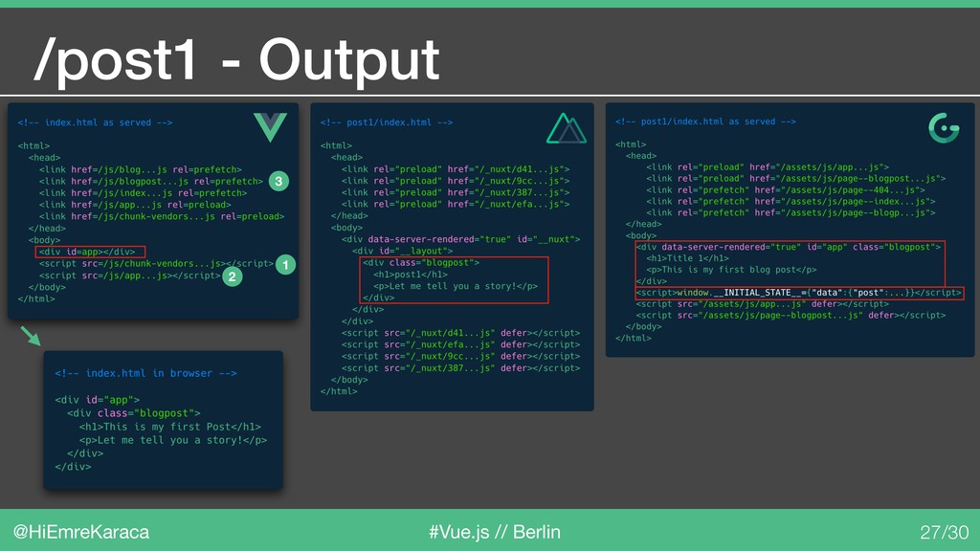Click the '/js/blog...js rel=prefetch' link line
Viewport: 980px width, 551px height.
(141, 169)
